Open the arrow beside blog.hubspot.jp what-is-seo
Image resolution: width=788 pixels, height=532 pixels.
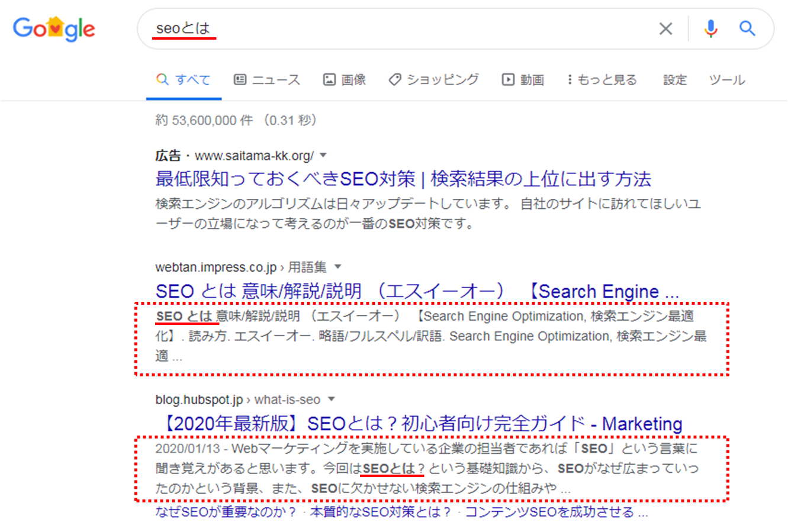tap(332, 399)
